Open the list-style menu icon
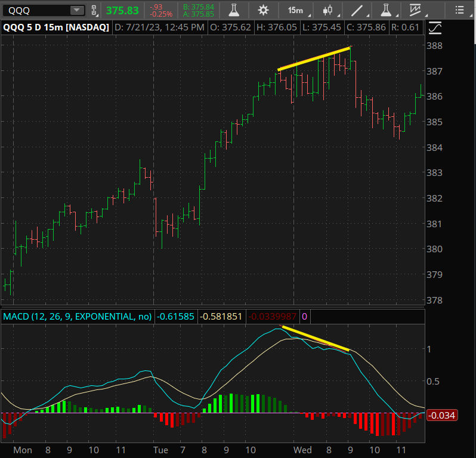This screenshot has width=476, height=458. [460, 10]
